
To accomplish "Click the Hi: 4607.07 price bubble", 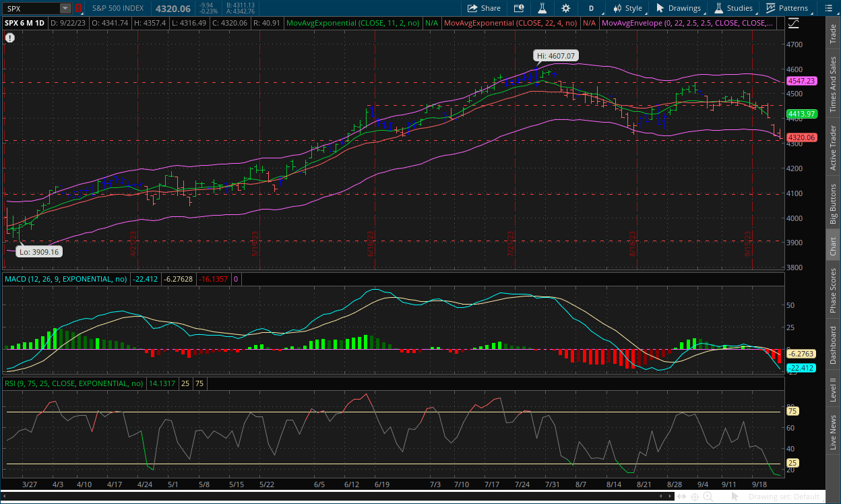I will [x=557, y=56].
